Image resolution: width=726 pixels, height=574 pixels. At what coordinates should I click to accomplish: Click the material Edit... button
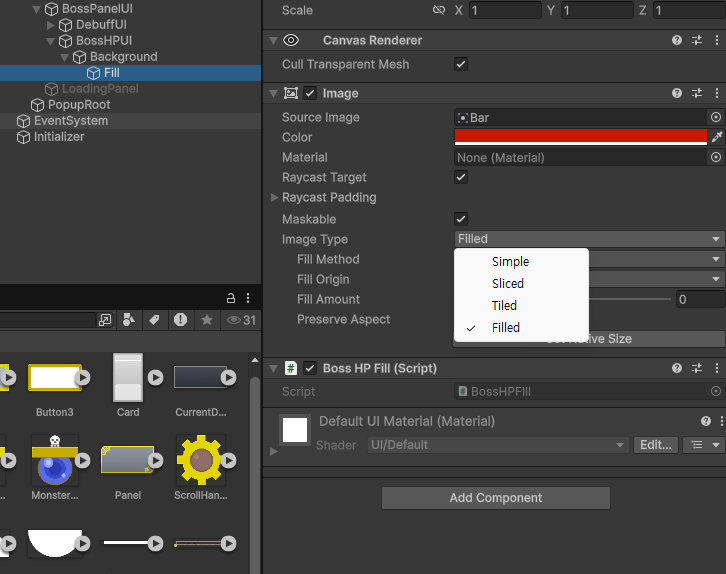click(x=656, y=445)
